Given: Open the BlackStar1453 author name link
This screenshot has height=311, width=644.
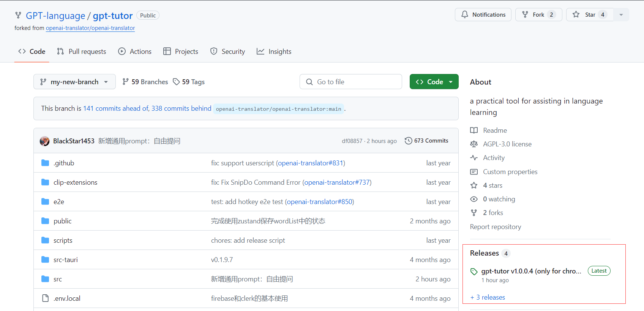Looking at the screenshot, I should 74,141.
